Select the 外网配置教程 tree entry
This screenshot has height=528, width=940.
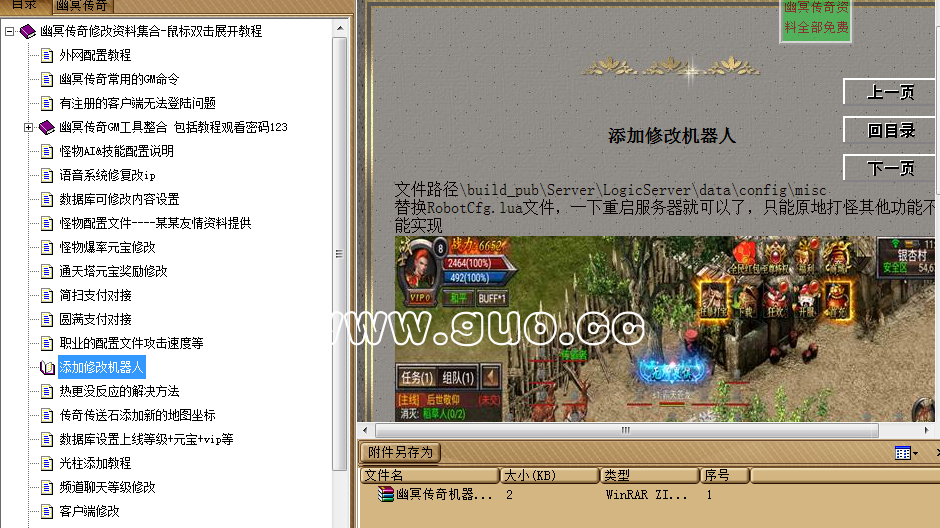(x=95, y=56)
